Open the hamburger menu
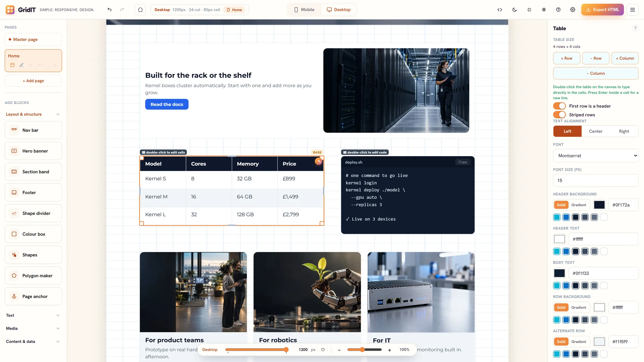Image resolution: width=644 pixels, height=362 pixels. tap(632, 10)
